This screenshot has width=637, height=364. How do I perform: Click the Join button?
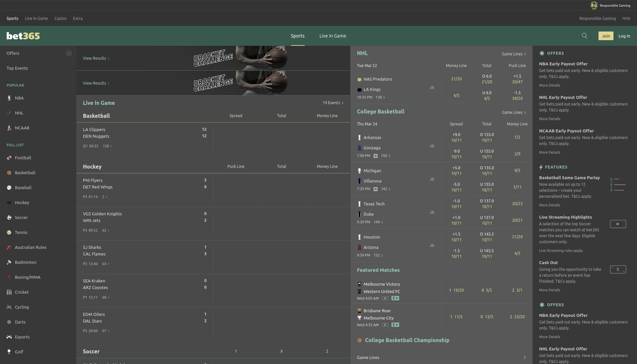tap(606, 36)
